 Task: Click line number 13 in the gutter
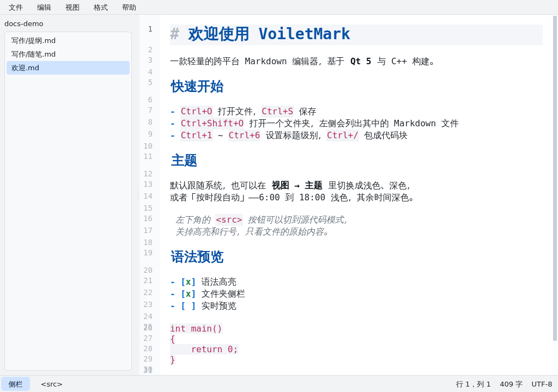point(148,184)
